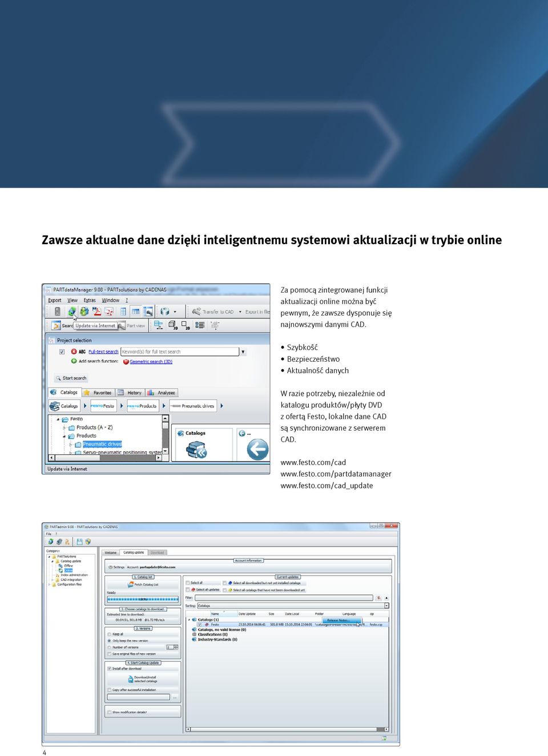Switch to the Analyses tab
The image size is (548, 756).
(162, 393)
